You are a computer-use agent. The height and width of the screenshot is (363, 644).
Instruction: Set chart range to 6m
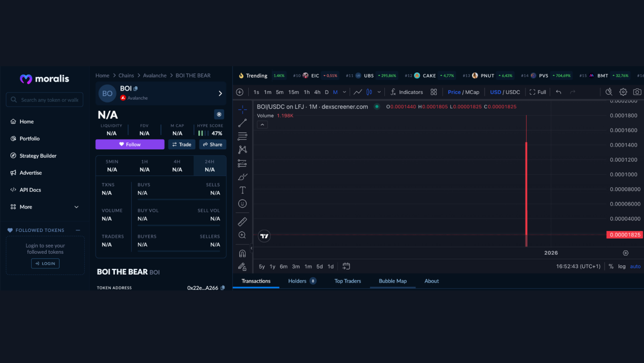284,266
